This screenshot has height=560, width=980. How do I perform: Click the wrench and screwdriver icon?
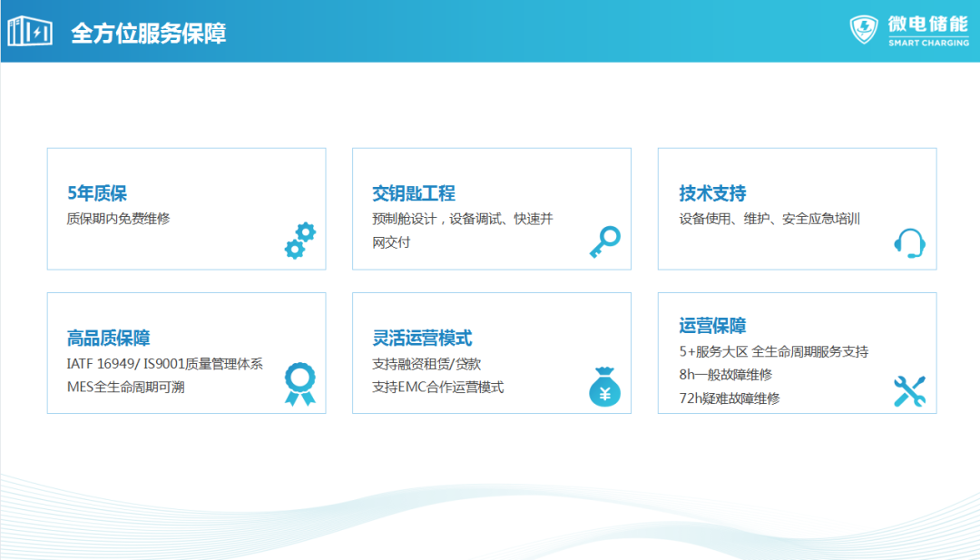coord(909,391)
